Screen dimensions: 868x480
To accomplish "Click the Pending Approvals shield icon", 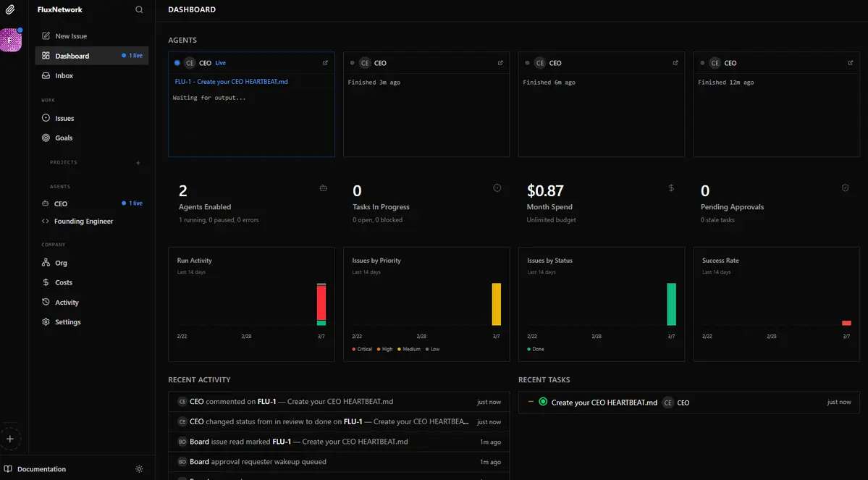I will click(845, 188).
